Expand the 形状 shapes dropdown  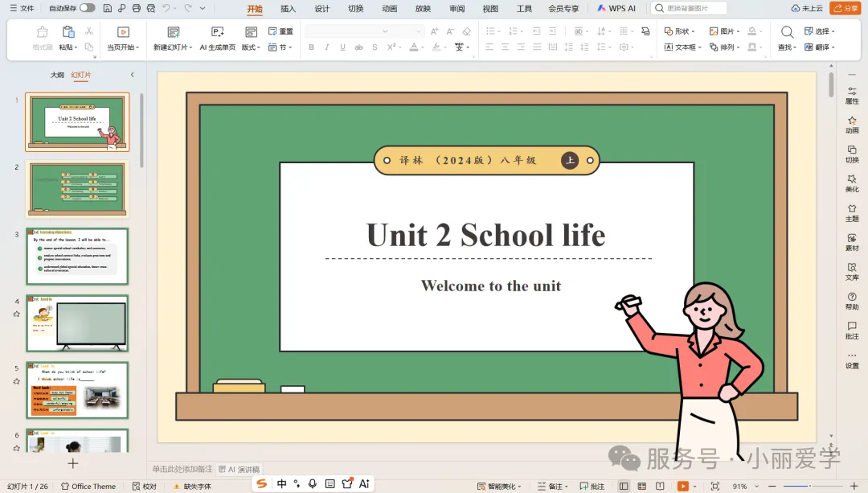pyautogui.click(x=680, y=31)
